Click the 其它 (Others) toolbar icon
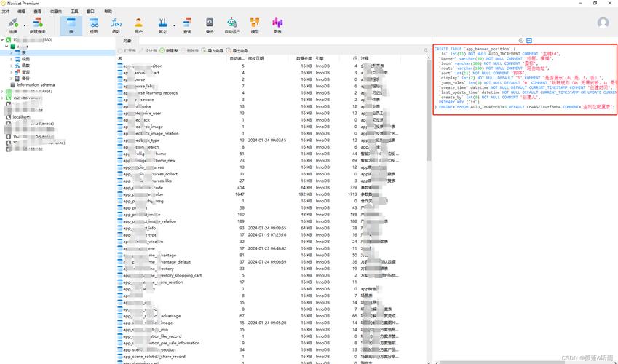 [163, 25]
